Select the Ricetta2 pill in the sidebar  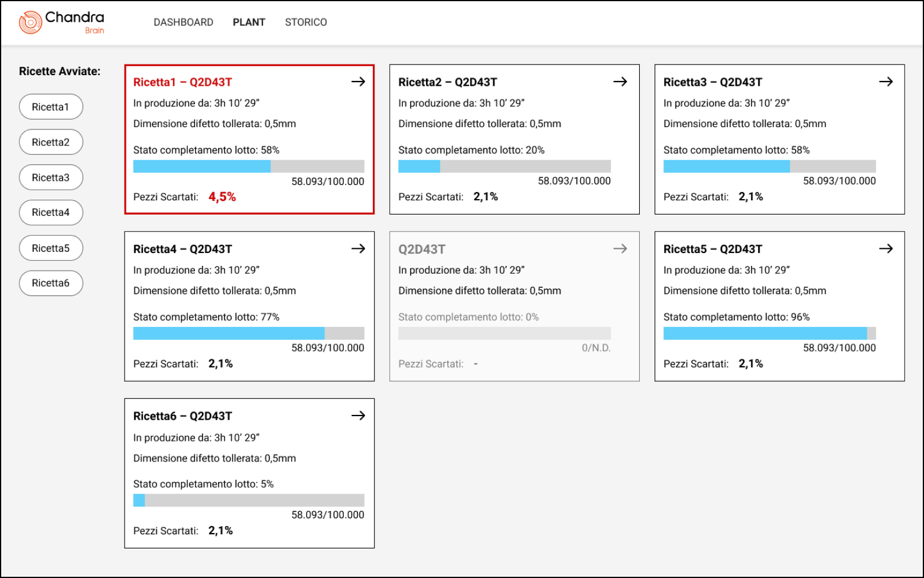pyautogui.click(x=51, y=142)
